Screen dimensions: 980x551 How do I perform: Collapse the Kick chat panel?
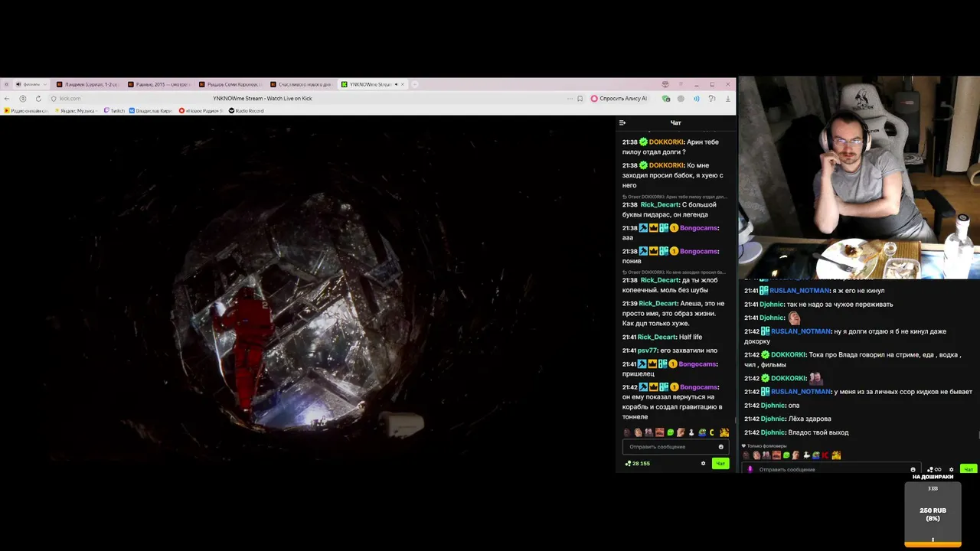point(622,122)
